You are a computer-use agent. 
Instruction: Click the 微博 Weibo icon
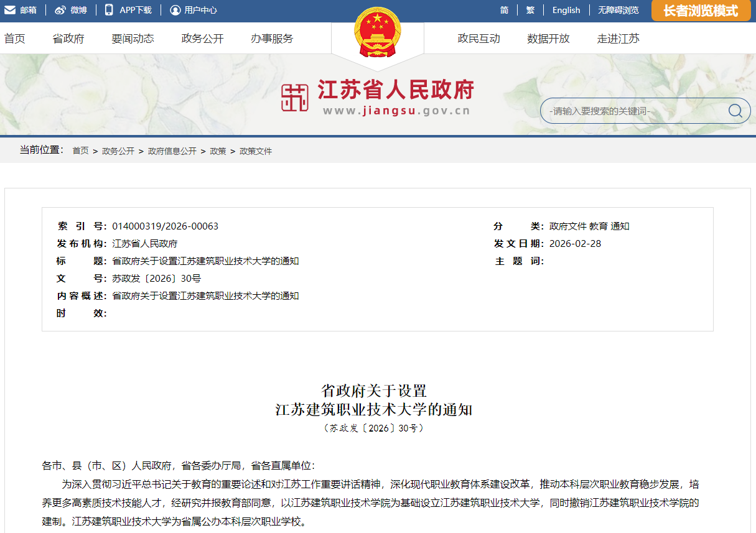58,9
